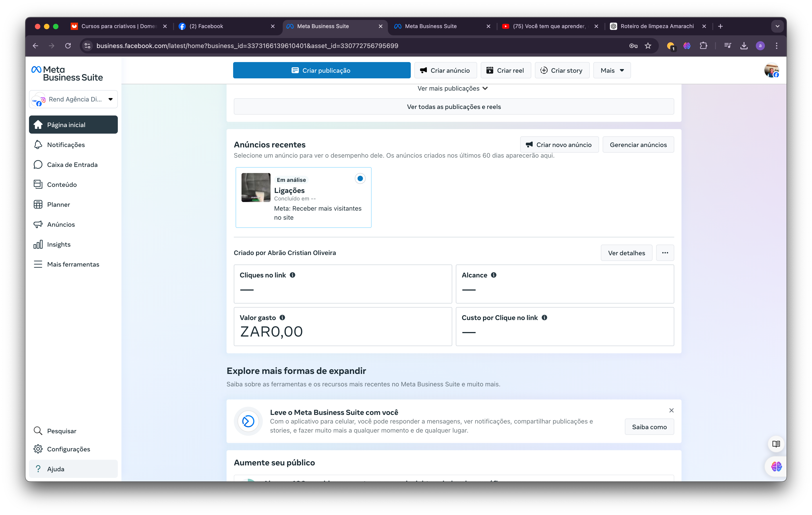View site information icon in address bar
Screen dimensions: 812x515
coord(87,46)
